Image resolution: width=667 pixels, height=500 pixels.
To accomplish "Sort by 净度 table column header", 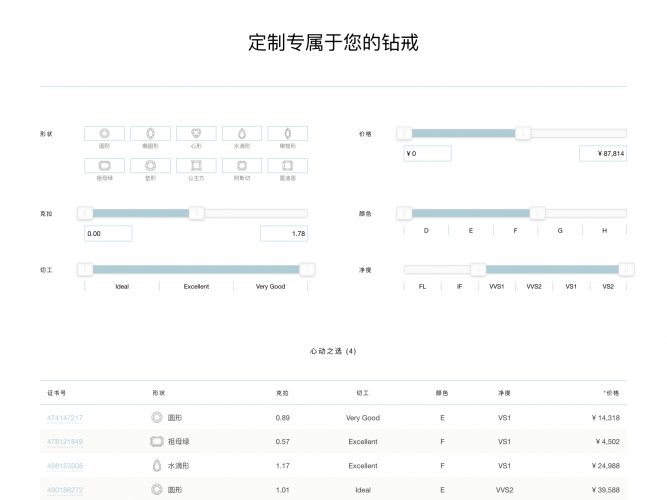I will pos(504,393).
